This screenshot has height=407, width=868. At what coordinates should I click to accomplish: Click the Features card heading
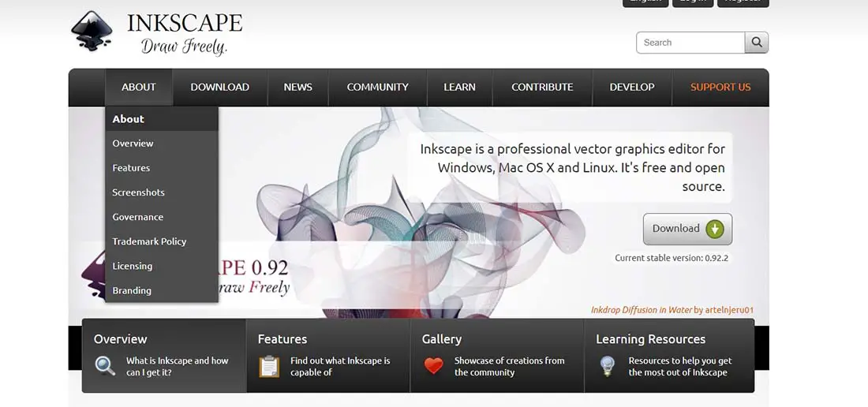click(x=282, y=339)
